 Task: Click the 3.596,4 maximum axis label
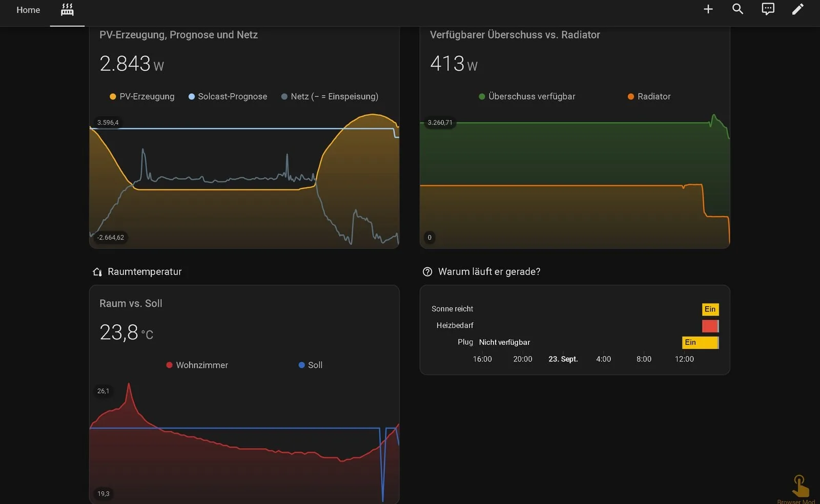tap(108, 122)
